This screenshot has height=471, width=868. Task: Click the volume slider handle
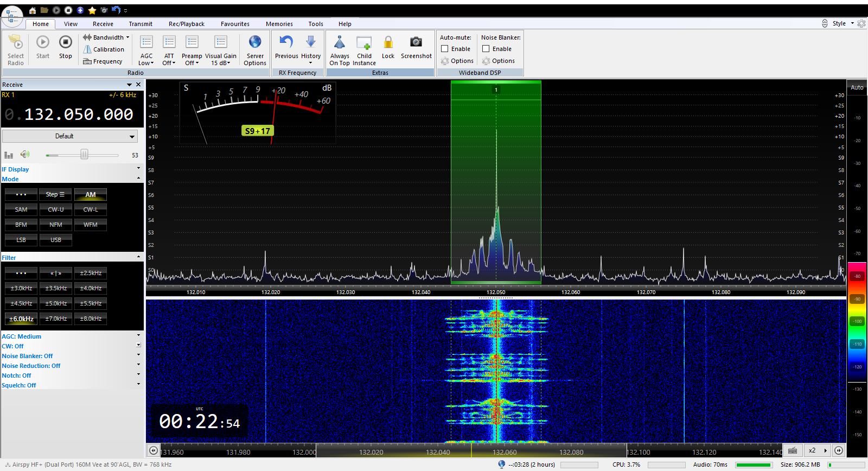pos(84,155)
